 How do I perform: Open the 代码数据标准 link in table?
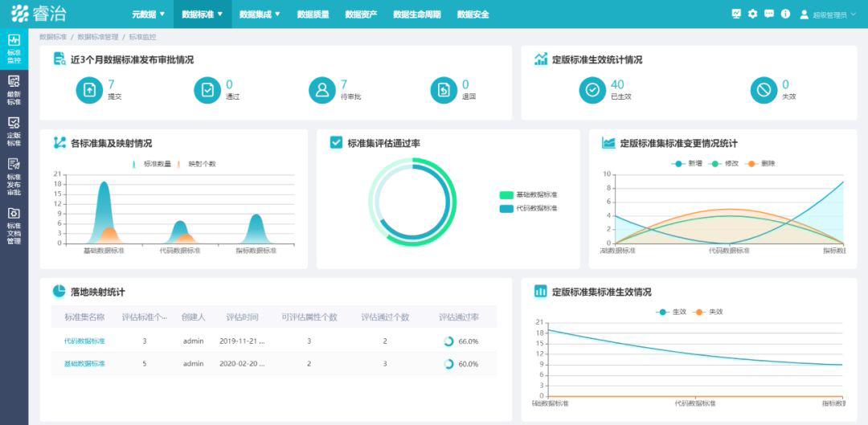click(84, 341)
